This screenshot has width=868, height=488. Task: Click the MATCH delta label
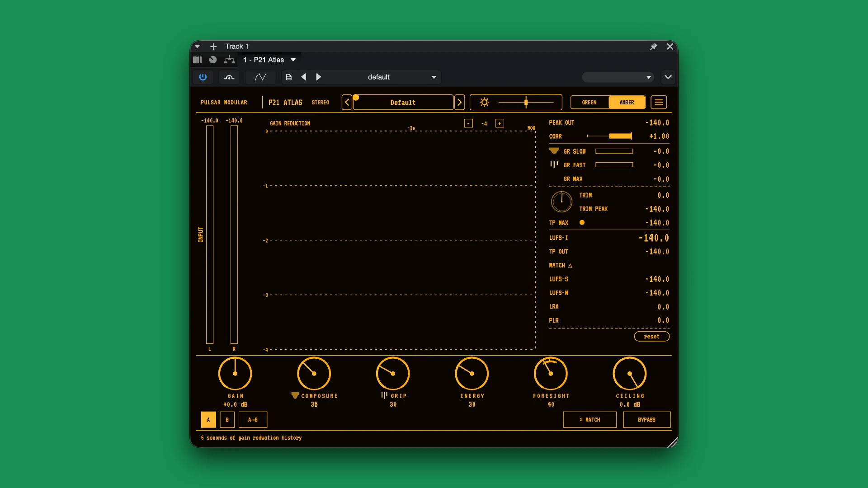(x=561, y=266)
